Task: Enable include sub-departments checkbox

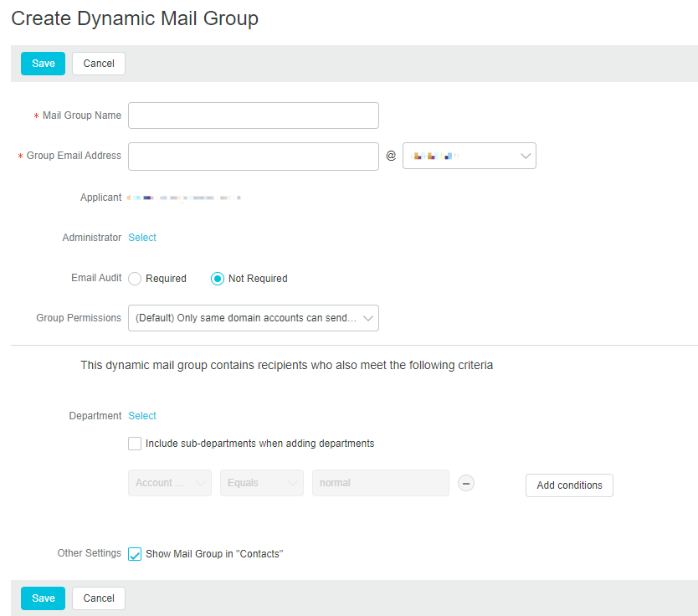Action: (x=135, y=444)
